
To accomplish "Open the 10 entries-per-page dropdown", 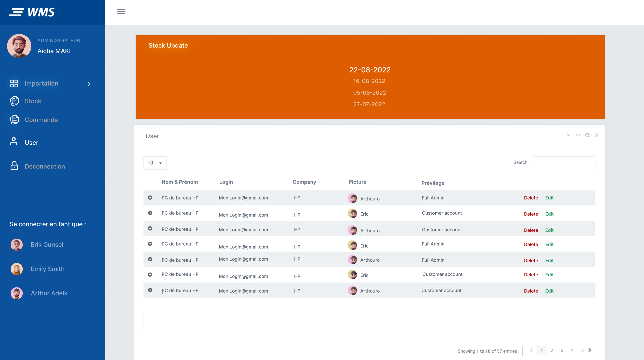I will coord(155,163).
